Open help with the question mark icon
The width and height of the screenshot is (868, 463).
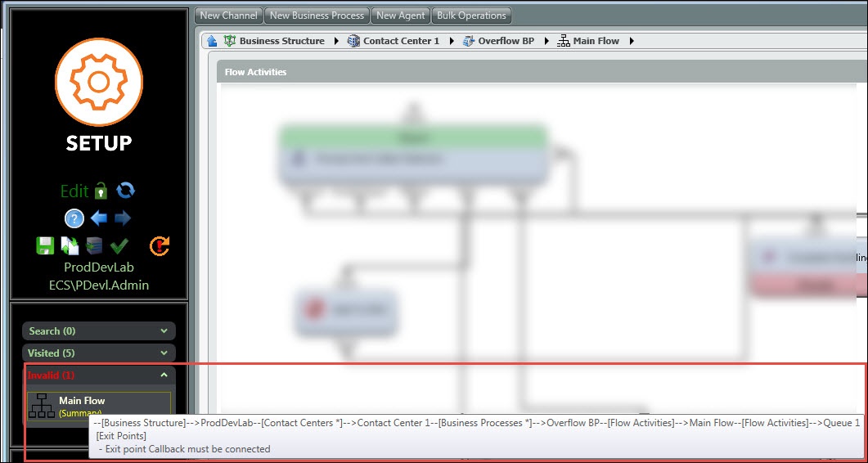tap(74, 218)
